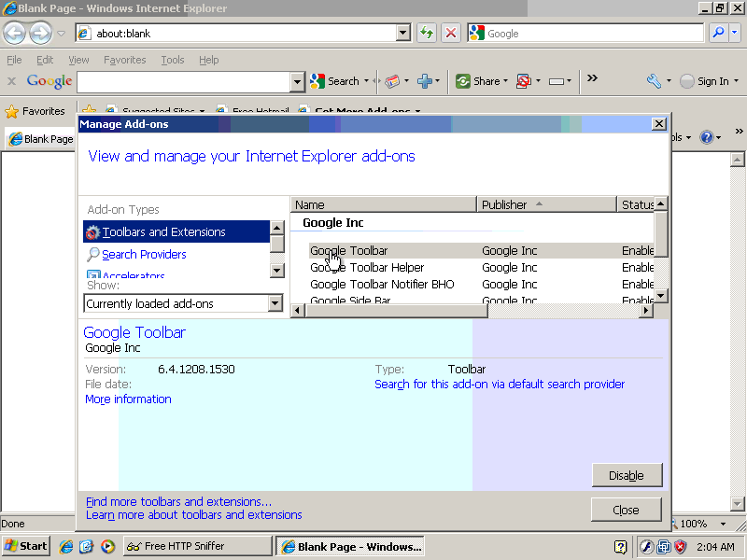Click the Add-on Types scroll down arrow
Image resolution: width=747 pixels, height=560 pixels.
point(276,271)
